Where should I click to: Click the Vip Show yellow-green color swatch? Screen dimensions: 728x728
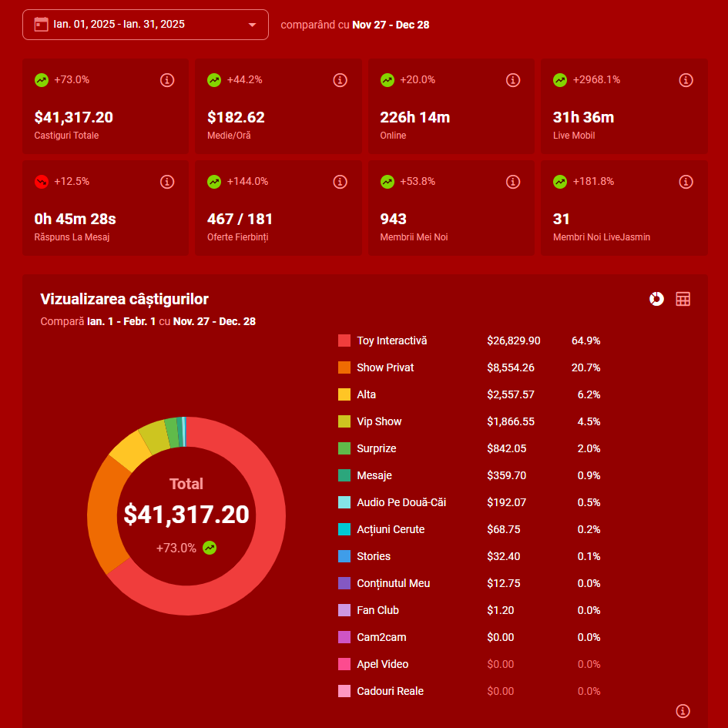pyautogui.click(x=344, y=421)
